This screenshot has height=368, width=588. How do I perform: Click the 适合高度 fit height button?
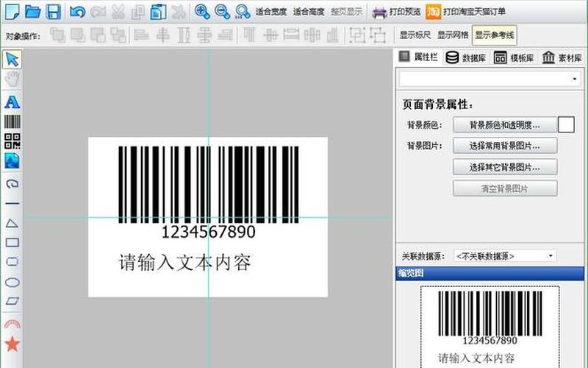coord(309,12)
